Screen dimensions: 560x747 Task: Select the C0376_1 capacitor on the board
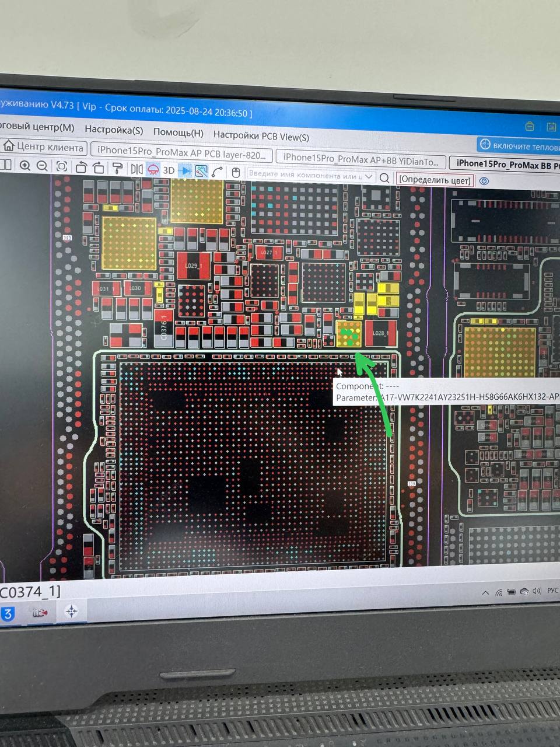click(x=164, y=327)
